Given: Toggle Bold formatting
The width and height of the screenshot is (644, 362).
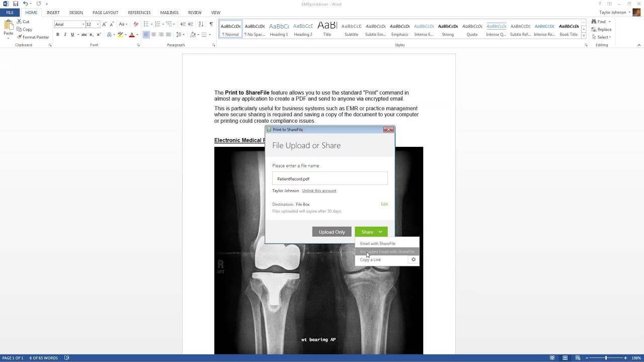Looking at the screenshot, I should click(58, 35).
